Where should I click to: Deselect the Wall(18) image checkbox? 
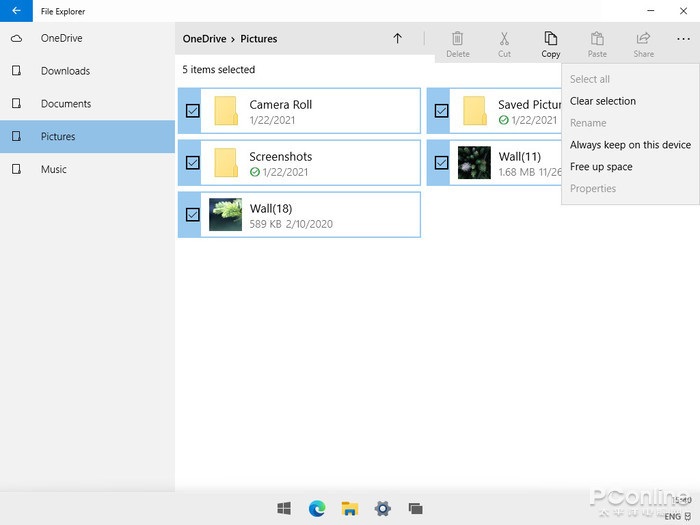pyautogui.click(x=193, y=215)
